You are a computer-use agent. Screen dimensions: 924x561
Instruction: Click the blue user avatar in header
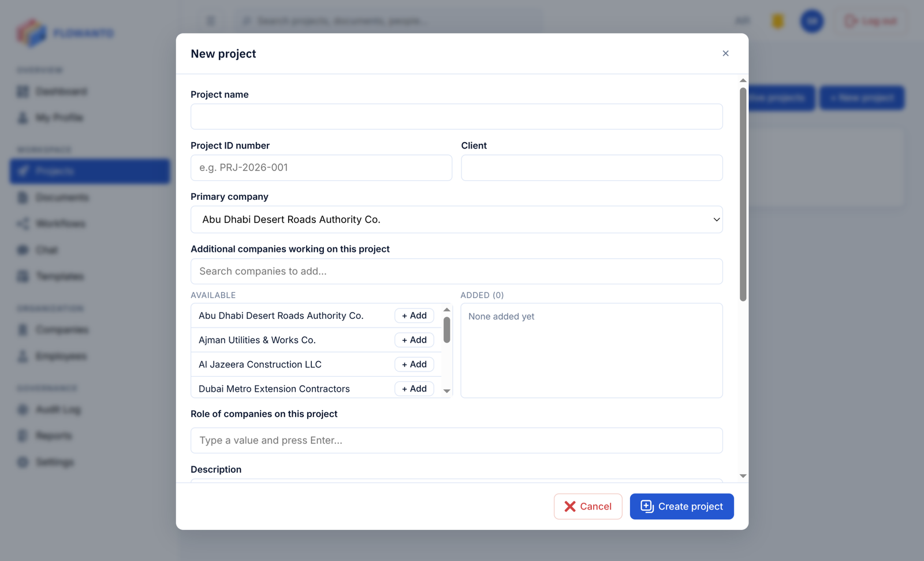pos(812,21)
